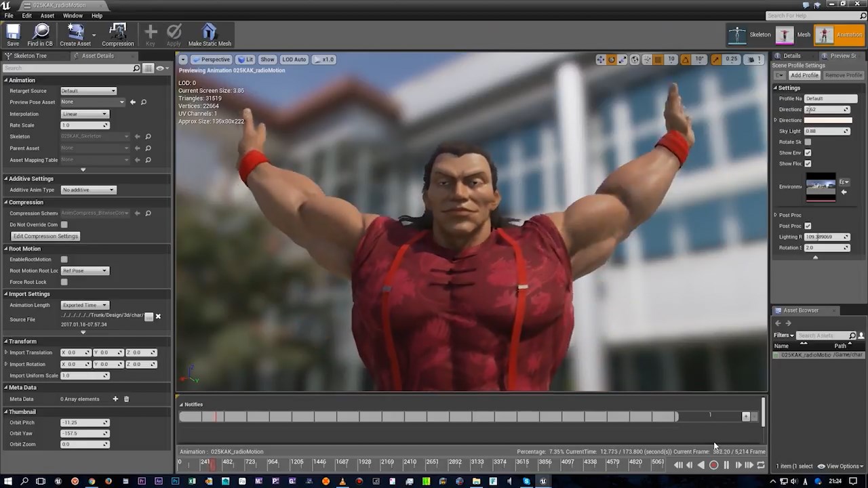Open the Show viewport menu button
This screenshot has height=488, width=868.
pyautogui.click(x=267, y=60)
